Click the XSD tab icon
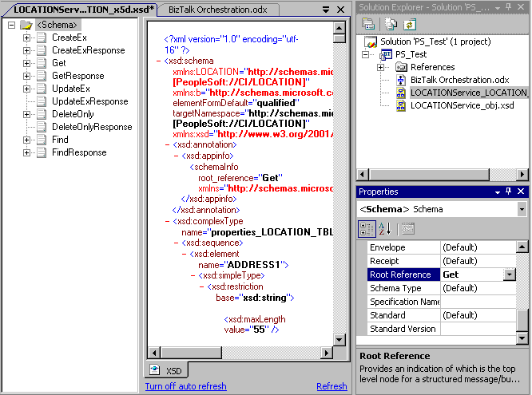Image resolution: width=532 pixels, height=395 pixels. 155,369
